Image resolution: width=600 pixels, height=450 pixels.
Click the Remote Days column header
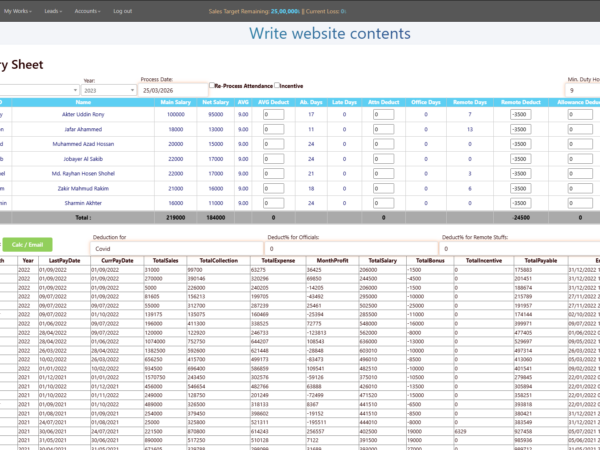pyautogui.click(x=470, y=102)
